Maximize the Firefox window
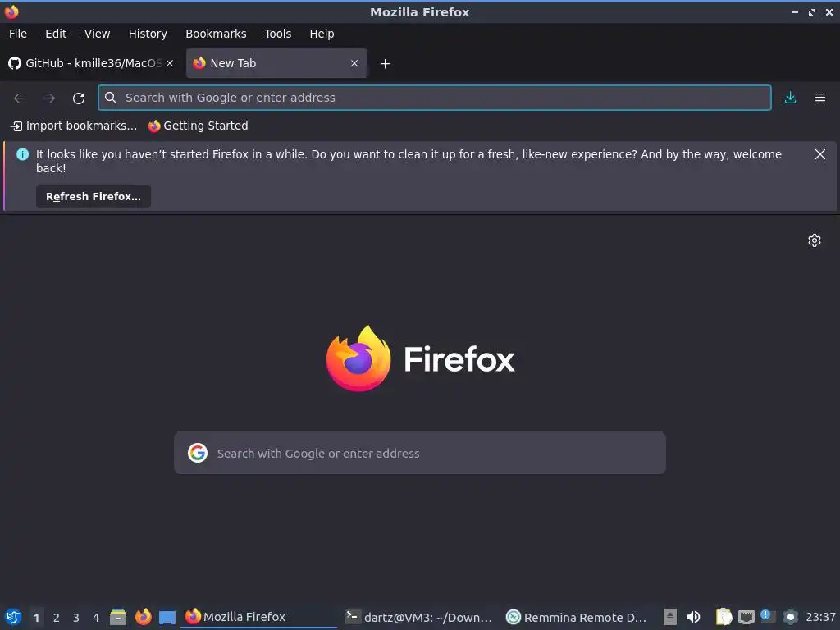This screenshot has height=630, width=840. tap(812, 11)
